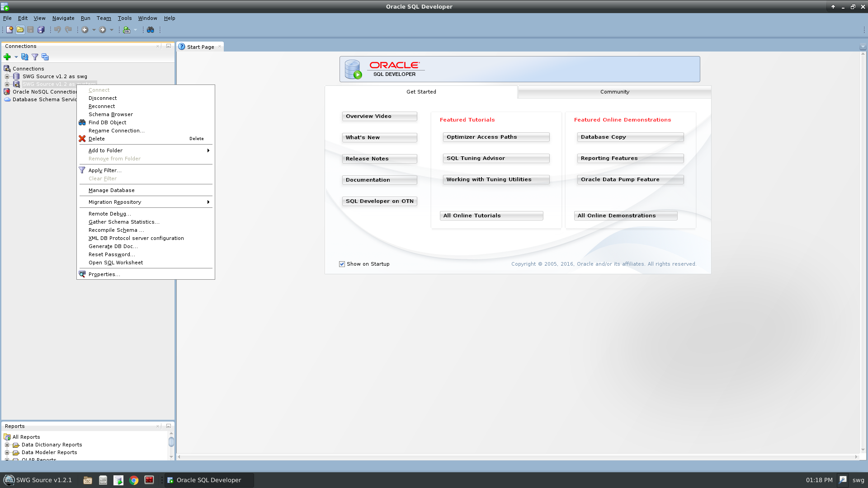Image resolution: width=868 pixels, height=488 pixels.
Task: Click the Collapse All icon in the Connections panel
Action: (x=45, y=57)
